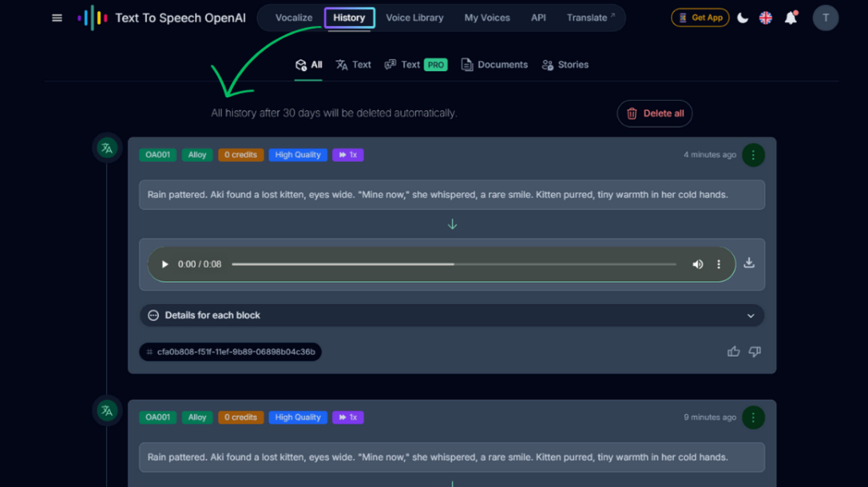This screenshot has width=868, height=487.
Task: Switch to Voice Library tab
Action: [x=415, y=18]
